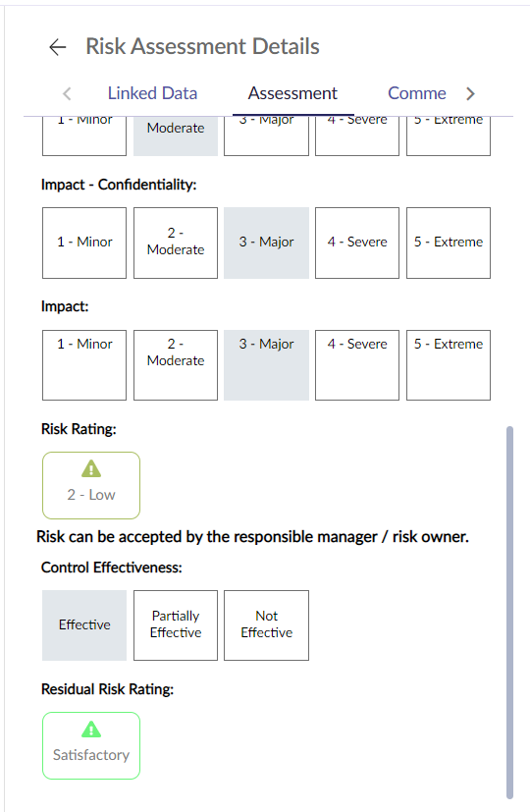
Task: Click the Satisfactory residual rating warning icon
Action: [91, 730]
